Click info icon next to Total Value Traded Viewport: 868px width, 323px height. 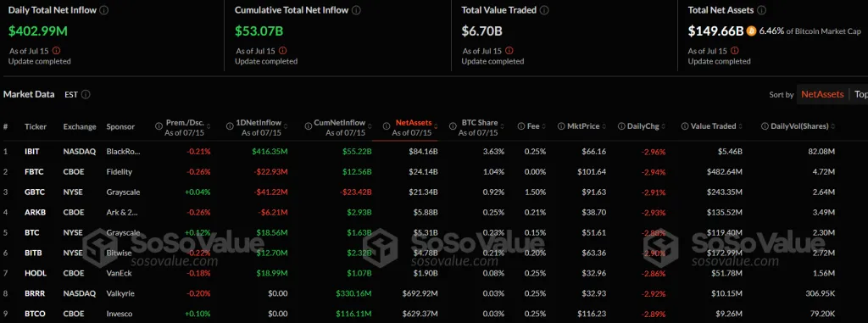544,10
